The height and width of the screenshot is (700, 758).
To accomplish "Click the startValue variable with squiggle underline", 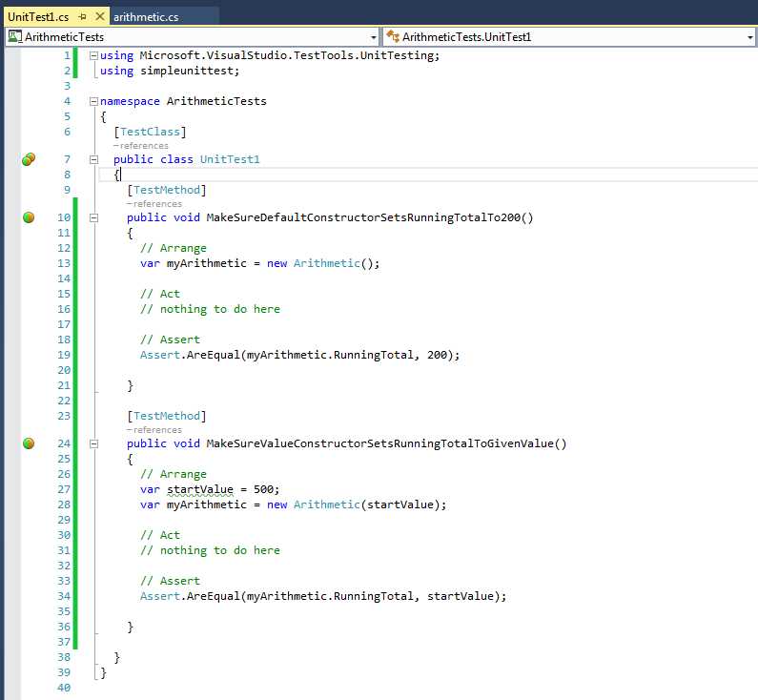I will pos(200,489).
